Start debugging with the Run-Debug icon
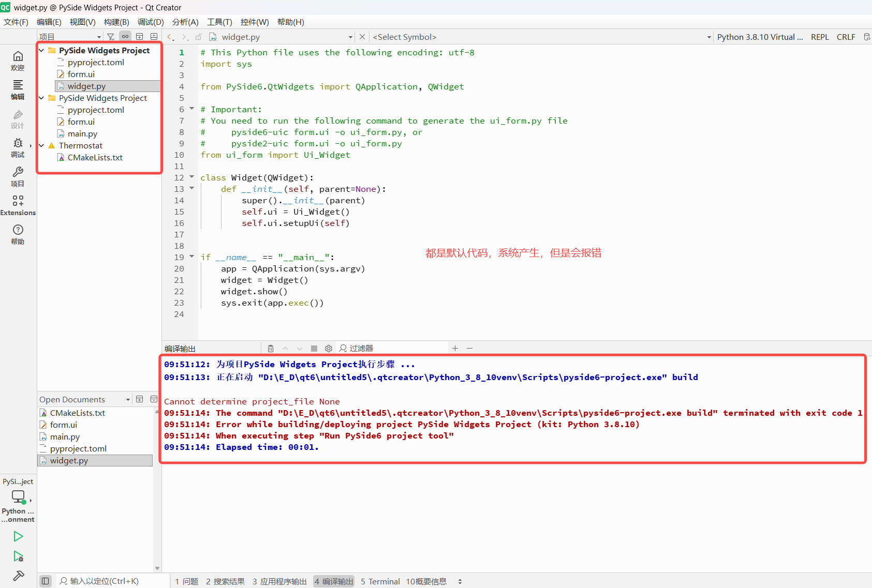The image size is (872, 588). tap(18, 556)
